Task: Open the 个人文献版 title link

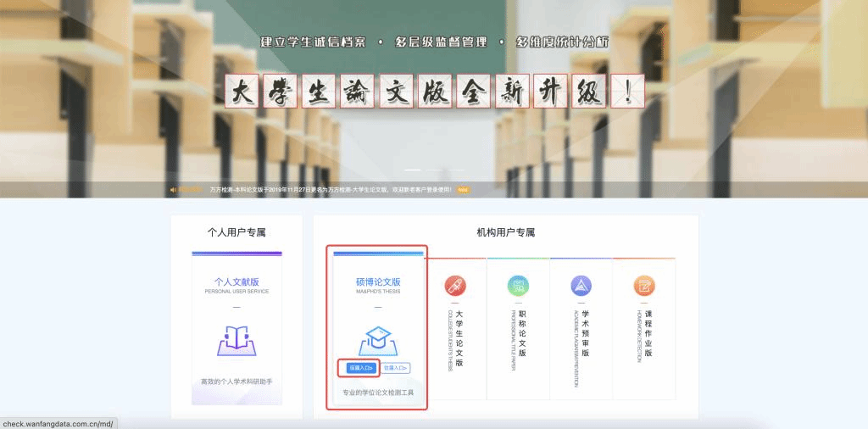Action: click(236, 281)
